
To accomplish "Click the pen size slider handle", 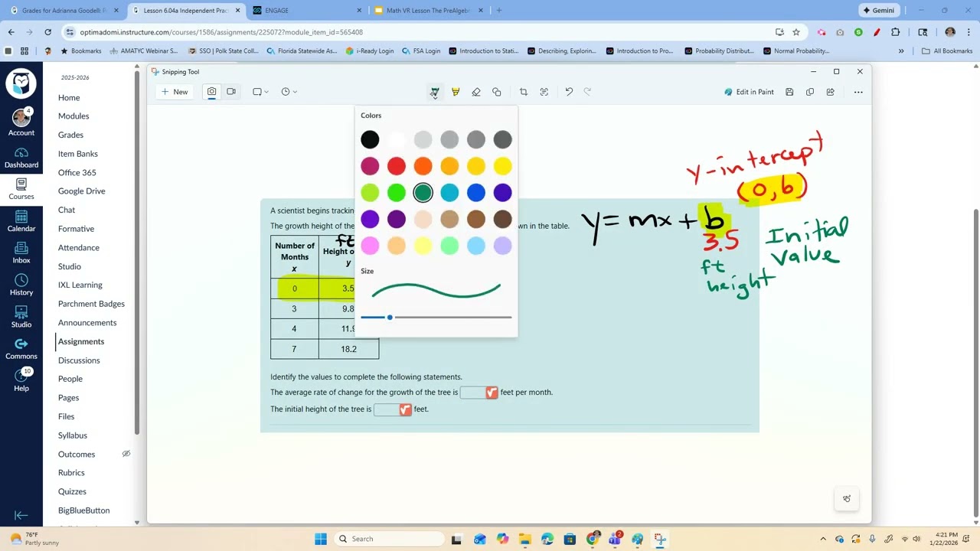I will (x=390, y=317).
